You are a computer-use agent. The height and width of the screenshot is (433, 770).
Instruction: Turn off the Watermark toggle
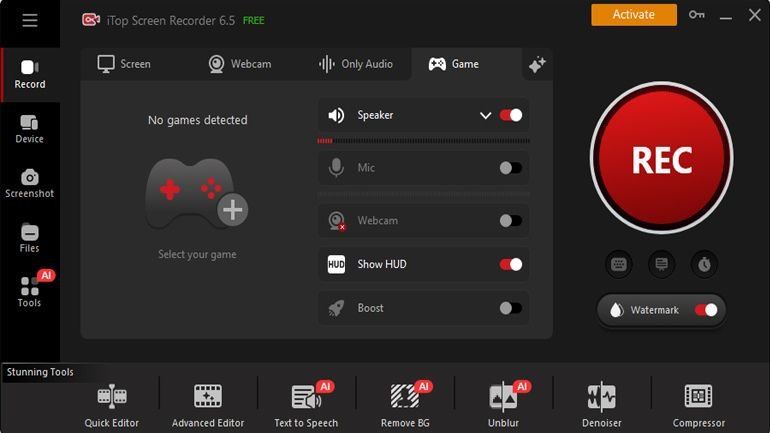coord(706,310)
